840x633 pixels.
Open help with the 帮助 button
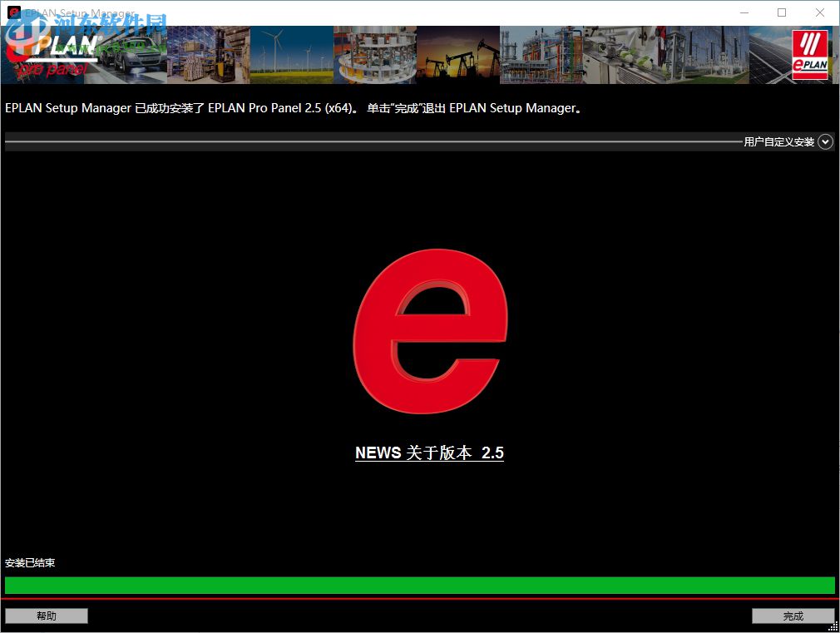tap(47, 616)
